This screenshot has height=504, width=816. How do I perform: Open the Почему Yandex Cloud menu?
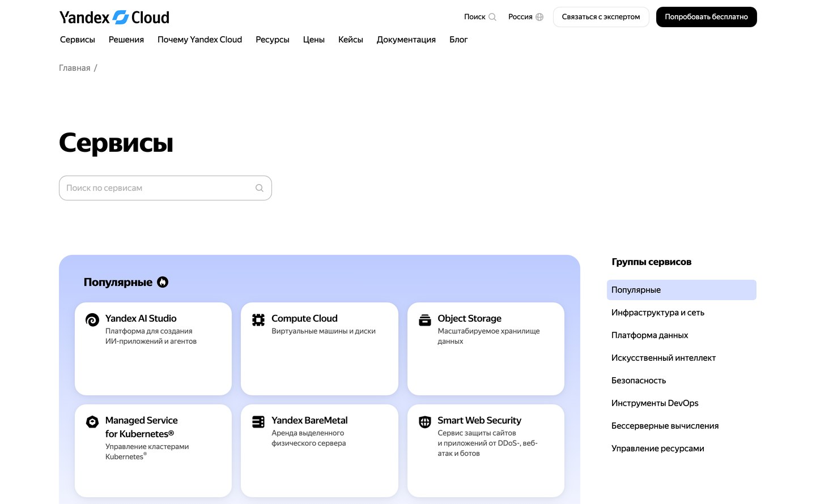click(199, 40)
